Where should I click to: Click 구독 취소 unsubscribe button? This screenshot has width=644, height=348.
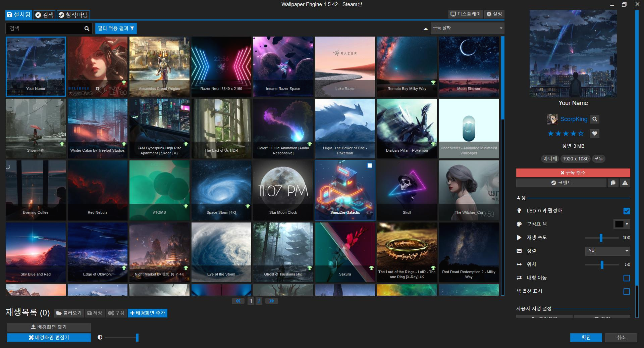pos(573,173)
